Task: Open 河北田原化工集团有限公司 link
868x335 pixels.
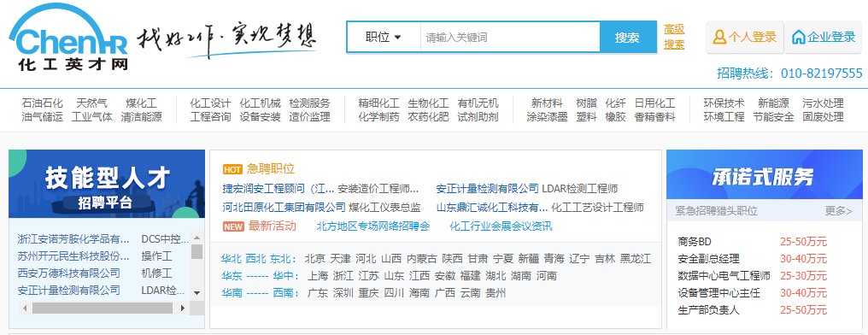Action: (284, 208)
